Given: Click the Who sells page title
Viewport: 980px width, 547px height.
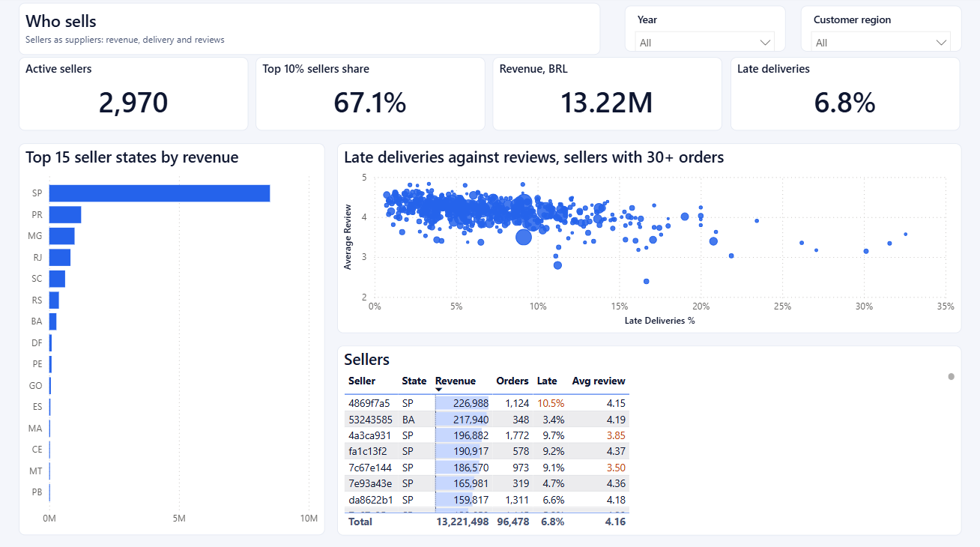Looking at the screenshot, I should 61,22.
